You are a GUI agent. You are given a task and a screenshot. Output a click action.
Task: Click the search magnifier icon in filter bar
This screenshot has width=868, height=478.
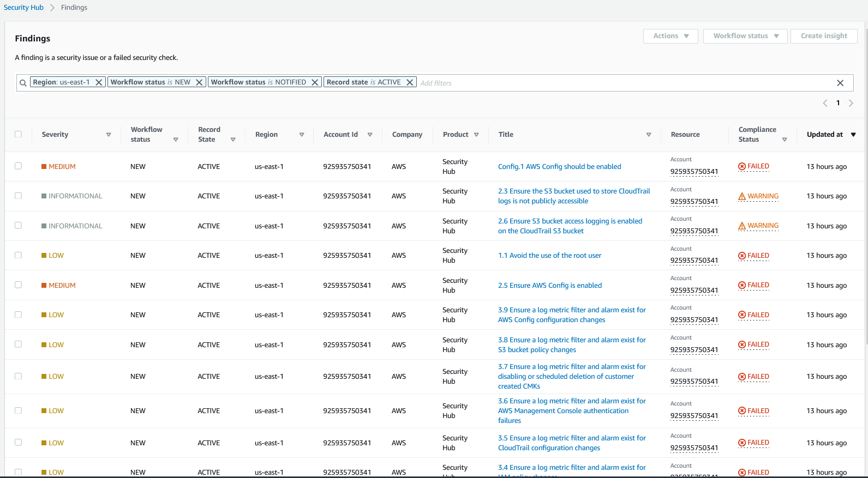[x=23, y=83]
